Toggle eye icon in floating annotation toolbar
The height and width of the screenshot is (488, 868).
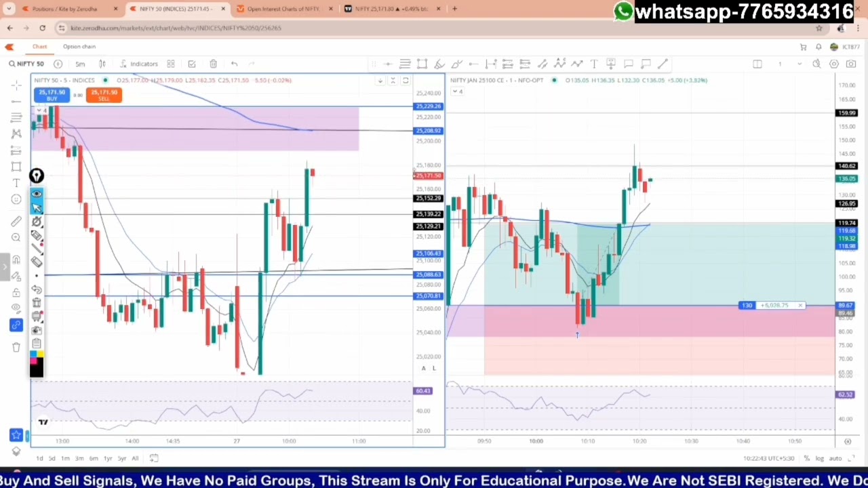[x=37, y=194]
